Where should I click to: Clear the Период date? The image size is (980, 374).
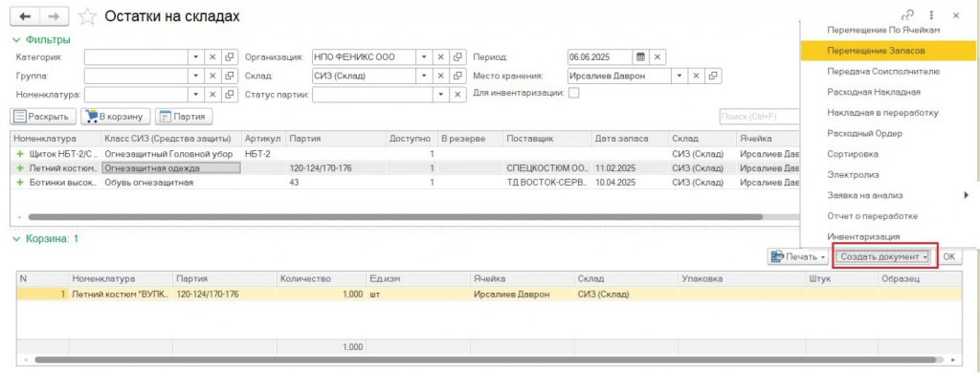click(657, 56)
